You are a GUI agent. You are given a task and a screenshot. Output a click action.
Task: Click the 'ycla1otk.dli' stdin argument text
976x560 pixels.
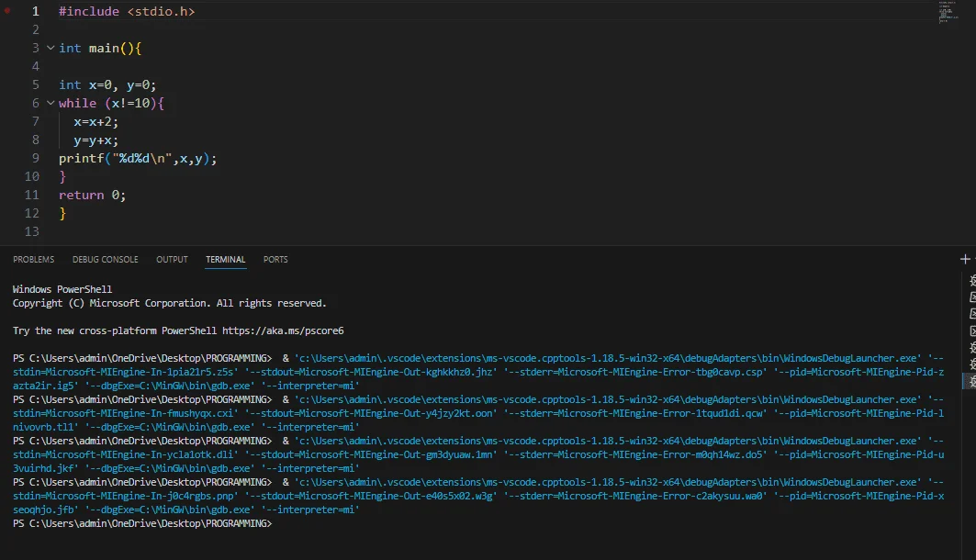pyautogui.click(x=200, y=454)
